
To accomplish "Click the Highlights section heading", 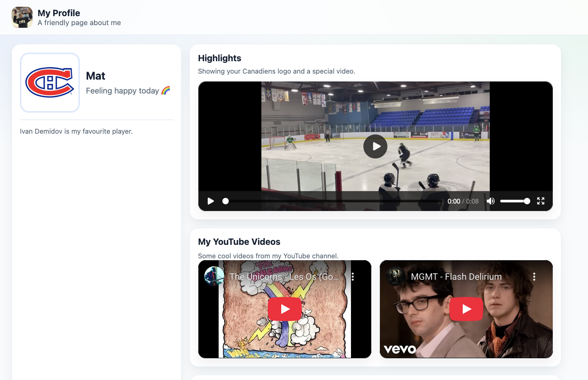I will [219, 58].
